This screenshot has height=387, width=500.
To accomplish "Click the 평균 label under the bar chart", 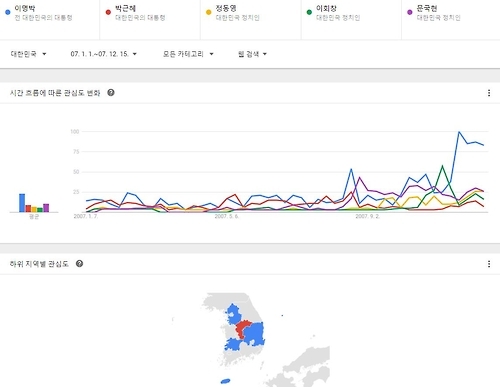I will (x=34, y=217).
